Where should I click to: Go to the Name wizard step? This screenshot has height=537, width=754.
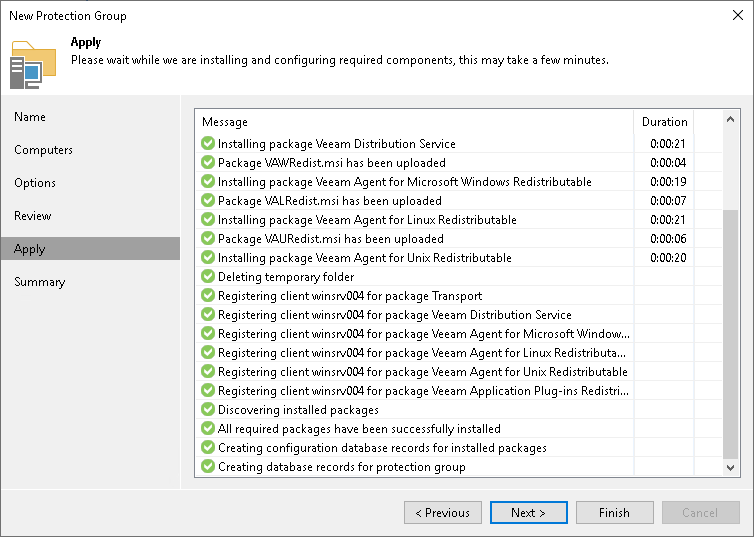point(30,117)
